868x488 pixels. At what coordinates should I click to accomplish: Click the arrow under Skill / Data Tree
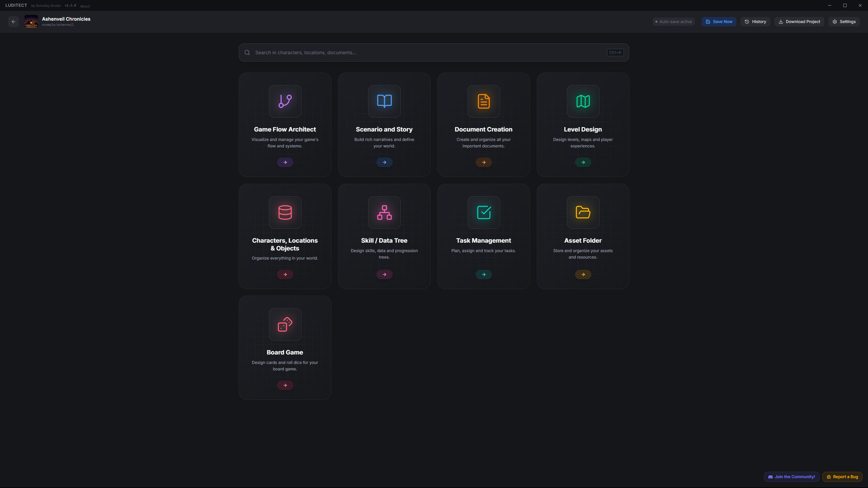[384, 274]
